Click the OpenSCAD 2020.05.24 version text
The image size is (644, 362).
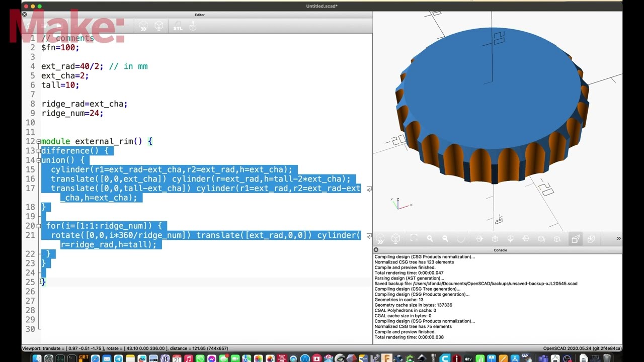coord(582,348)
